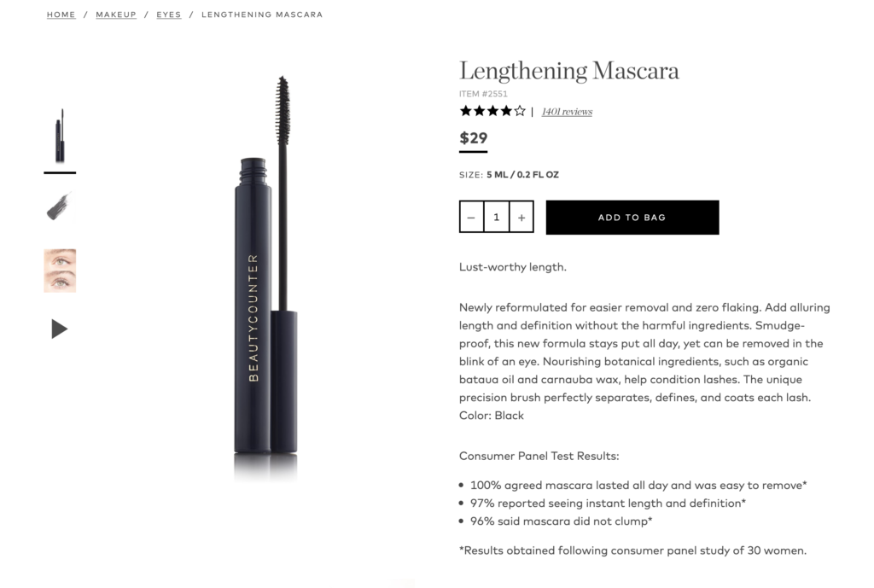Screen dimensions: 874x588
Task: Click the first filled rating star
Action: (465, 111)
